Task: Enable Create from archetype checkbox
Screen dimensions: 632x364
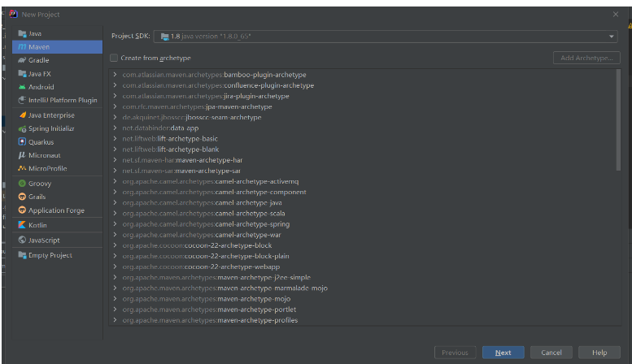Action: coord(114,58)
